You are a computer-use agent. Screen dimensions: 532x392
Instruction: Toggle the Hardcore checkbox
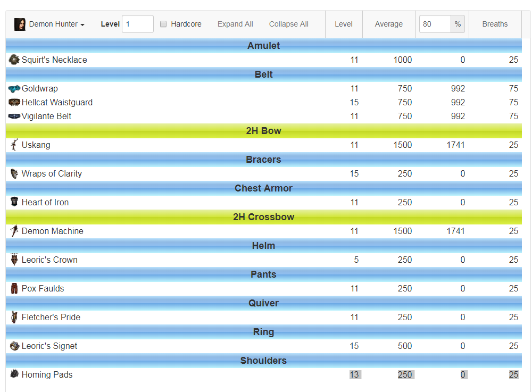click(163, 24)
